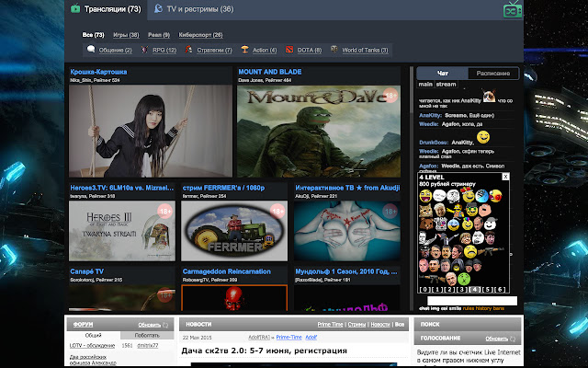Select smiley level [1]
The height and width of the screenshot is (368, 588).
437,290
